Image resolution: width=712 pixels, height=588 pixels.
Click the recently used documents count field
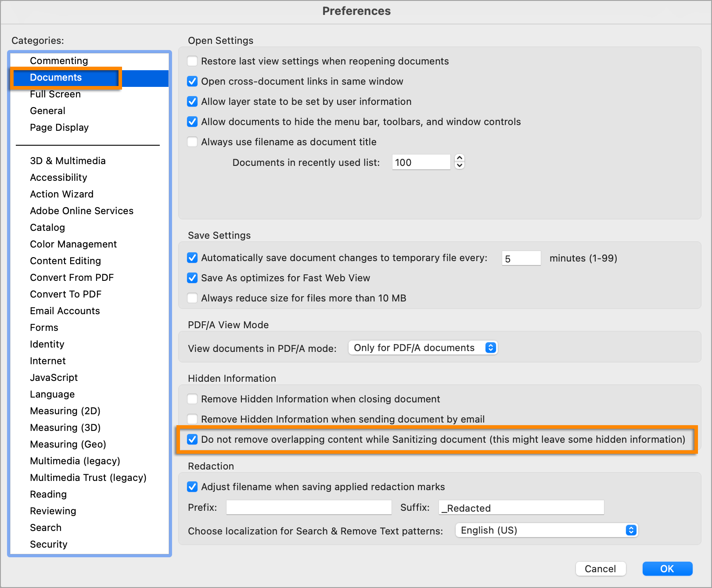click(x=421, y=162)
